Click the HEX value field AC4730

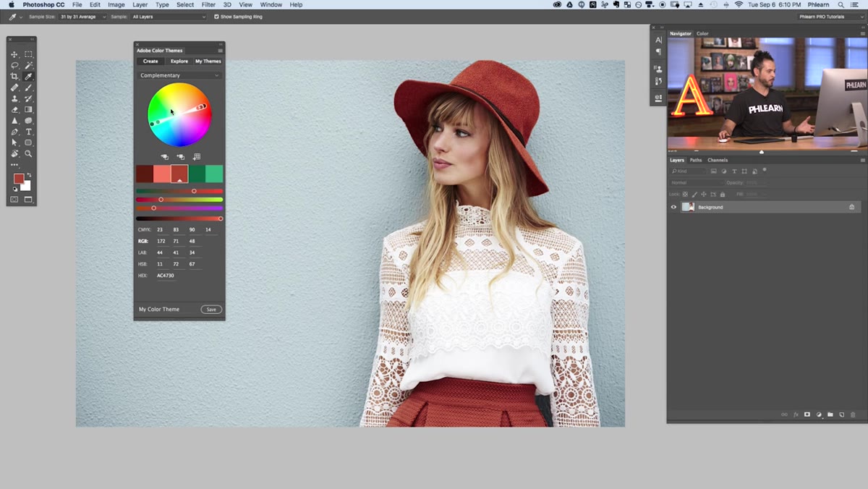166,276
